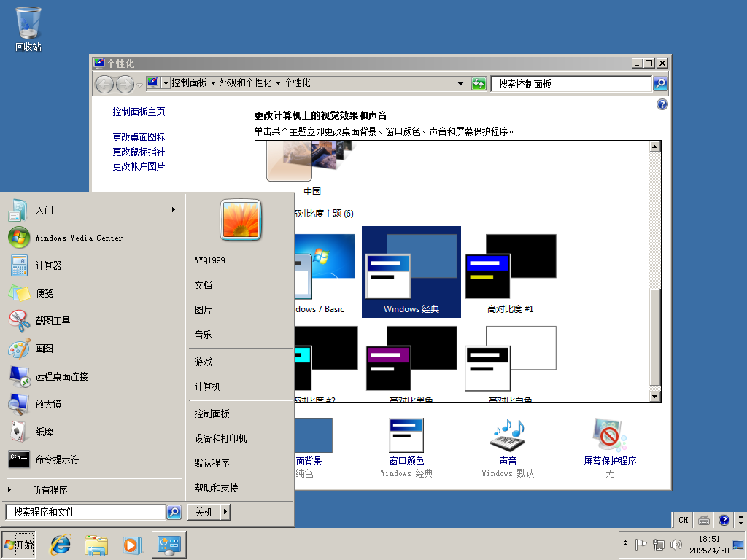Click the Start (开始) button
Screen dimensions: 747x560
click(18, 545)
